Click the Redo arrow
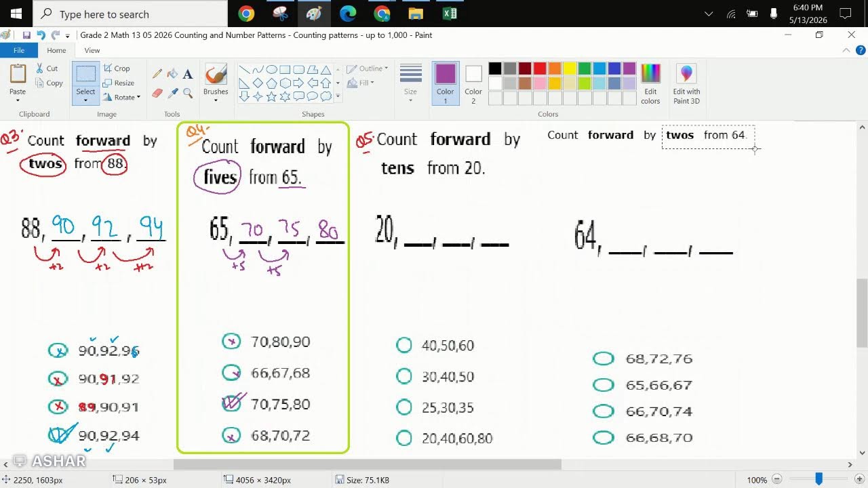868x488 pixels. [55, 35]
